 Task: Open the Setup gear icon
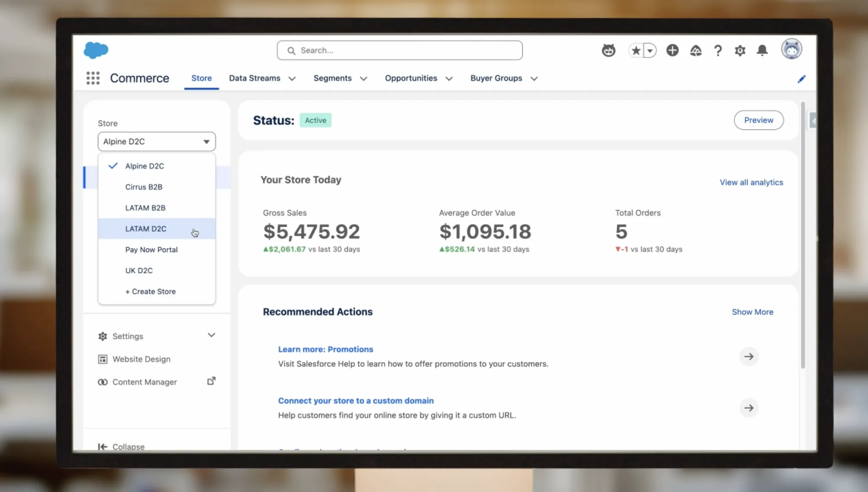pos(740,51)
